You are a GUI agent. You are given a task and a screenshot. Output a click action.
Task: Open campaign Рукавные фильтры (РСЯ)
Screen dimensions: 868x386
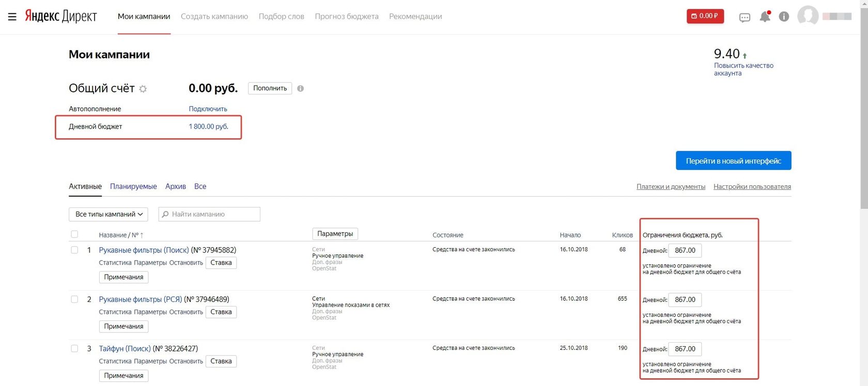[x=141, y=299]
